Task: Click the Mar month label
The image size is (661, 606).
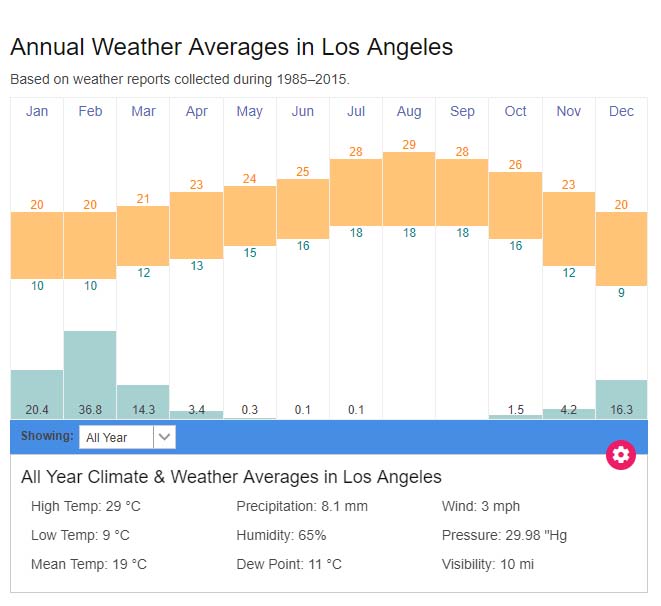Action: (x=143, y=111)
